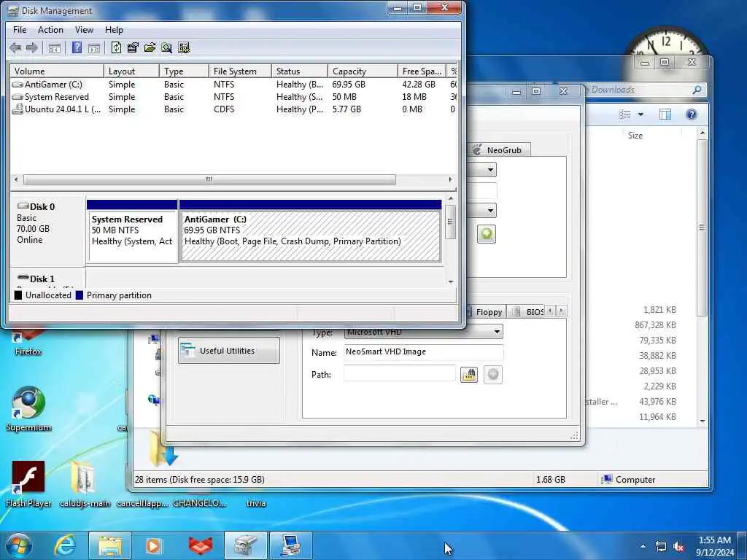Image resolution: width=747 pixels, height=560 pixels.
Task: Toggle the show/hide console tree toolbar icon
Action: pyautogui.click(x=54, y=47)
